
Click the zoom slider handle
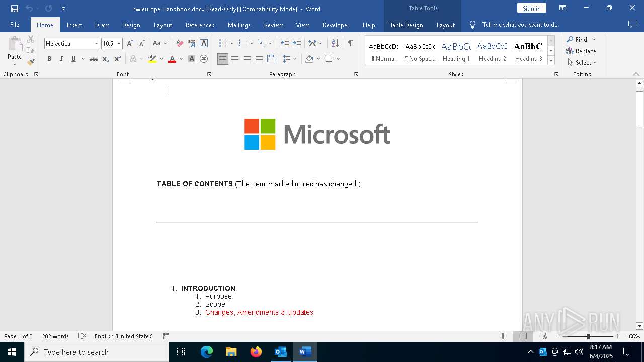[588, 336]
